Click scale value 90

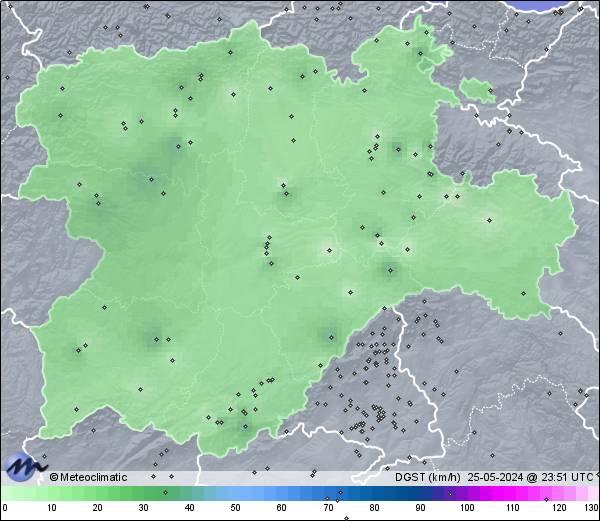point(420,508)
